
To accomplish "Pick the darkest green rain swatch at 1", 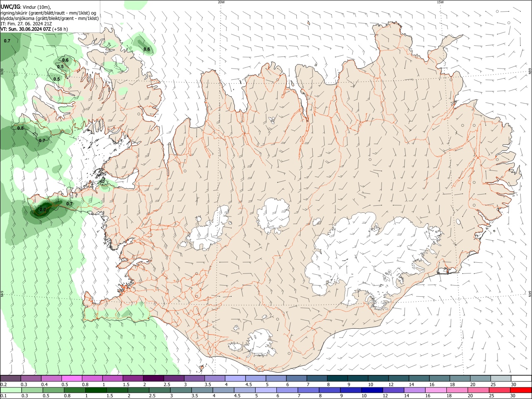I will (x=96, y=390).
